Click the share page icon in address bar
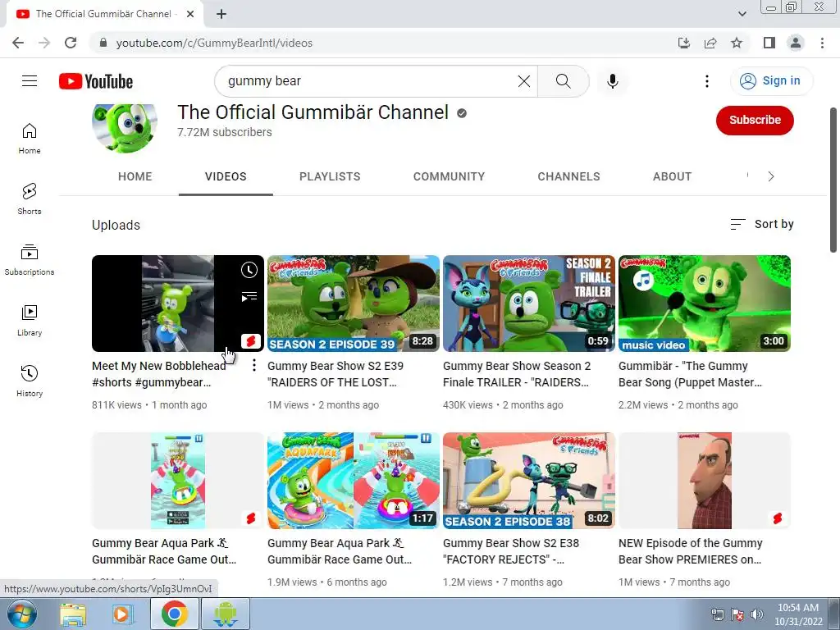The width and height of the screenshot is (840, 630). click(710, 43)
